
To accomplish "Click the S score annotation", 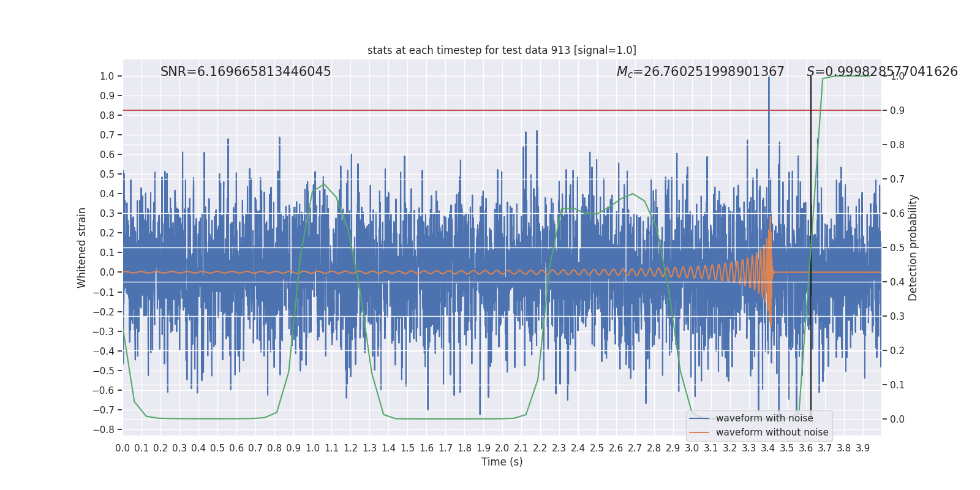I will 882,72.
